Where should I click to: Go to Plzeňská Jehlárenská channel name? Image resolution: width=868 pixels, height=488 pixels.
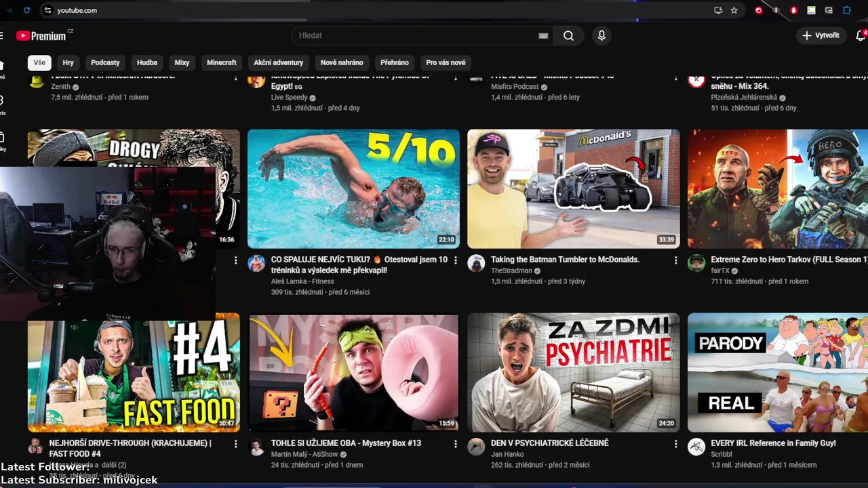tap(744, 98)
